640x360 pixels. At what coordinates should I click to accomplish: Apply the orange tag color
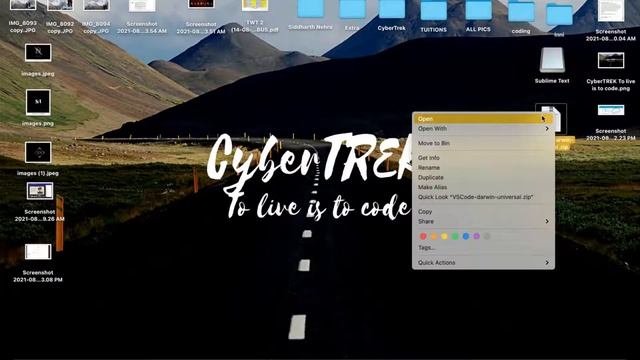click(434, 236)
